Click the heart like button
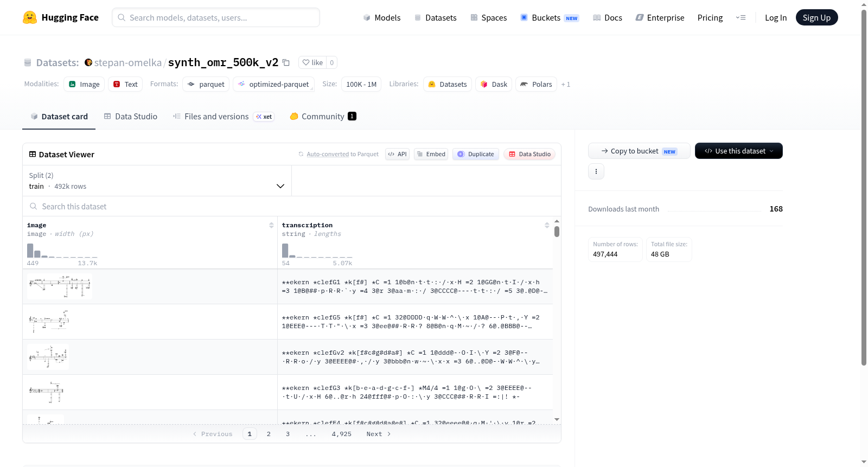Viewport: 868px width, 467px height. 312,62
